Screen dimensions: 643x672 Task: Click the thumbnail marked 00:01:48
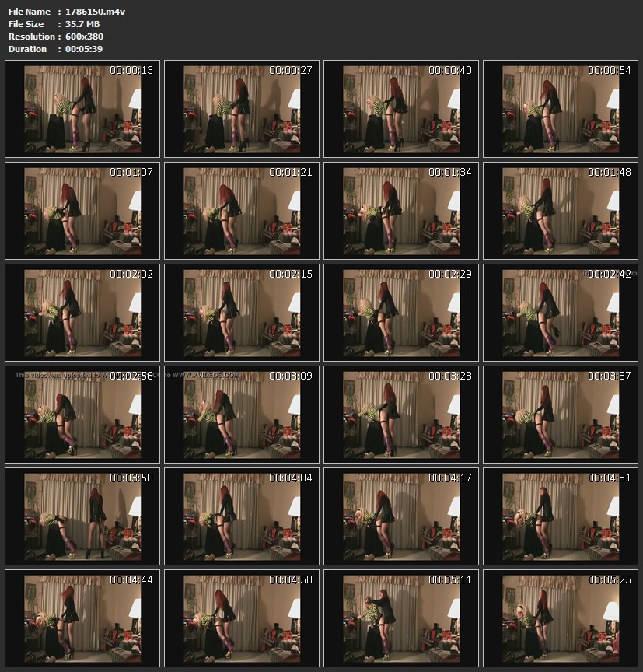(561, 211)
